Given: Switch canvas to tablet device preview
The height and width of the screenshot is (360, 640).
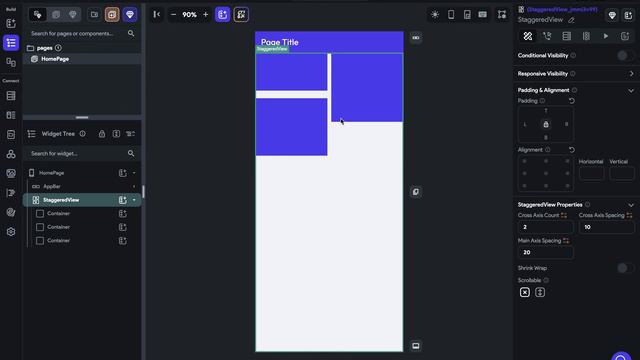Looking at the screenshot, I should (x=467, y=15).
